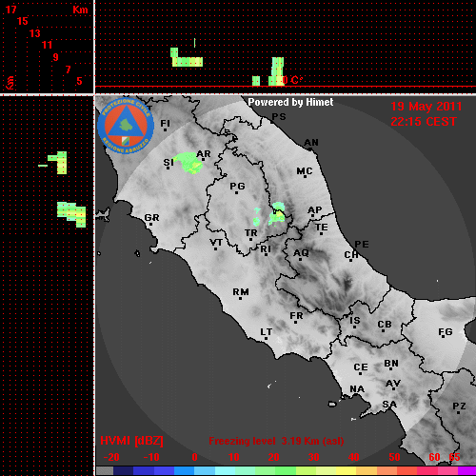The width and height of the screenshot is (476, 476).
Task: Click the "9" altitude label
Action: point(56,57)
